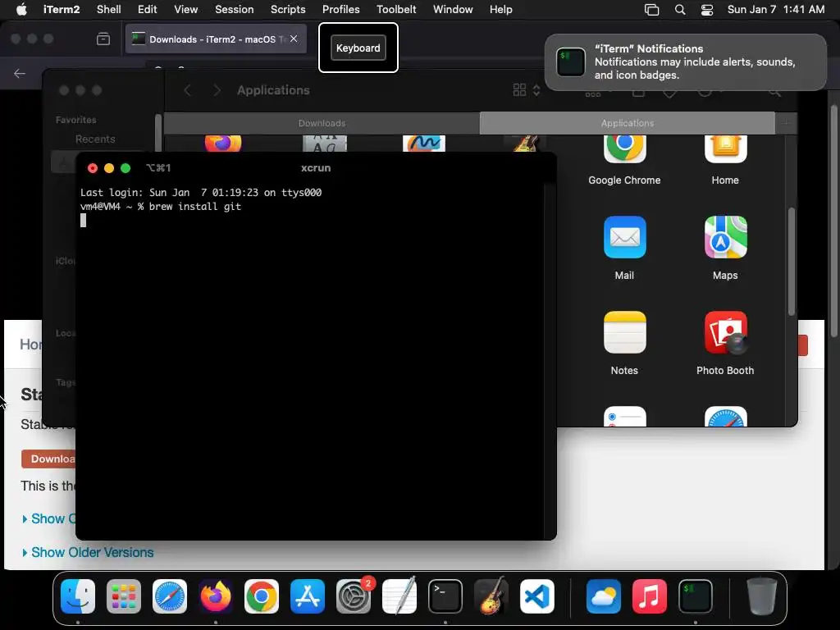Switch to iTerm icon in Dock
Image resolution: width=840 pixels, height=630 pixels.
[696, 596]
